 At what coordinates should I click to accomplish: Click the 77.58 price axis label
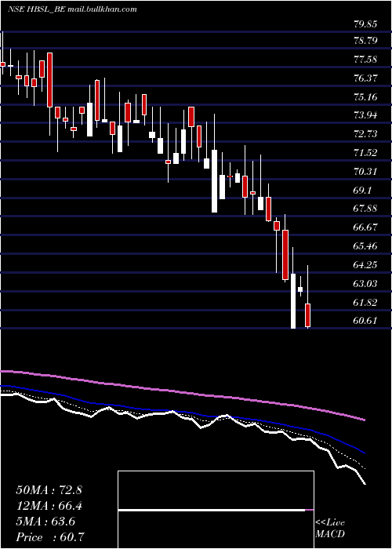(365, 59)
